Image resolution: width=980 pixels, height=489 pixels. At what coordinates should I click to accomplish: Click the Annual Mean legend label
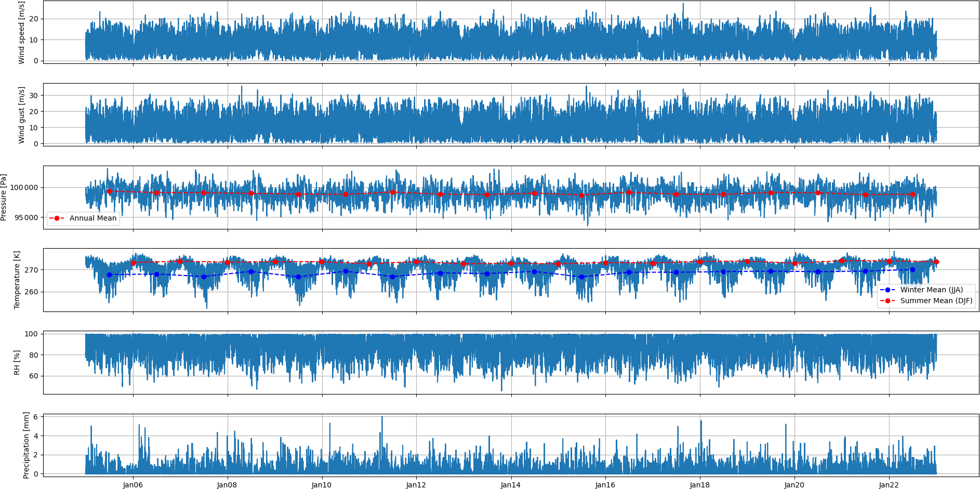point(92,218)
